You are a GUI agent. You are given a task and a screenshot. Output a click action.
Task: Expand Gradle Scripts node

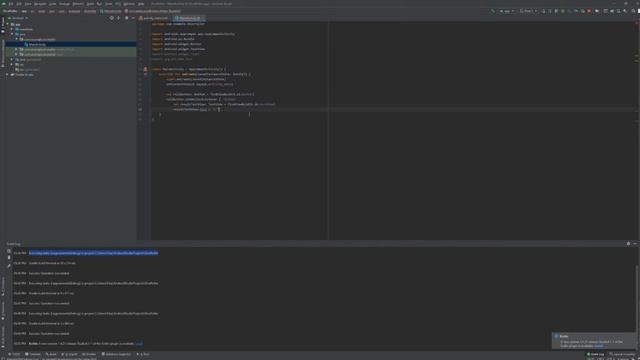7,75
